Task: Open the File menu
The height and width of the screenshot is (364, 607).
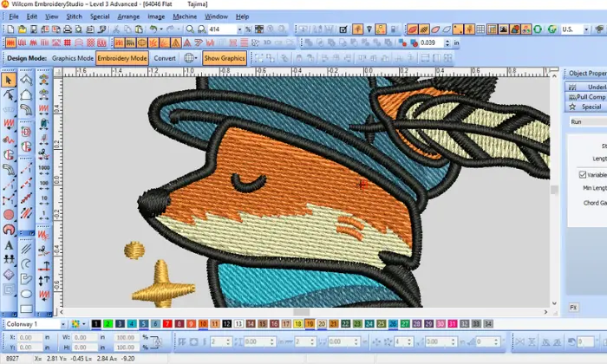Action: (14, 16)
